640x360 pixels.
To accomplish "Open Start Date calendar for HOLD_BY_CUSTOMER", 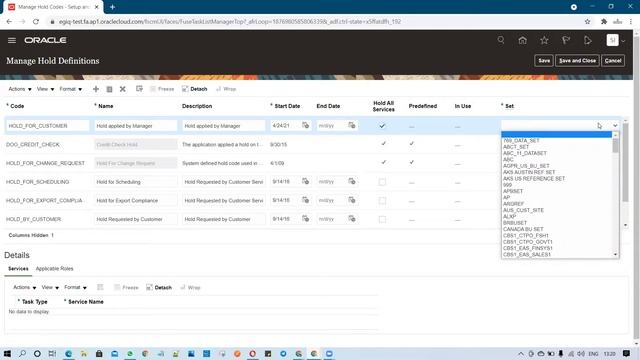I will 305,219.
